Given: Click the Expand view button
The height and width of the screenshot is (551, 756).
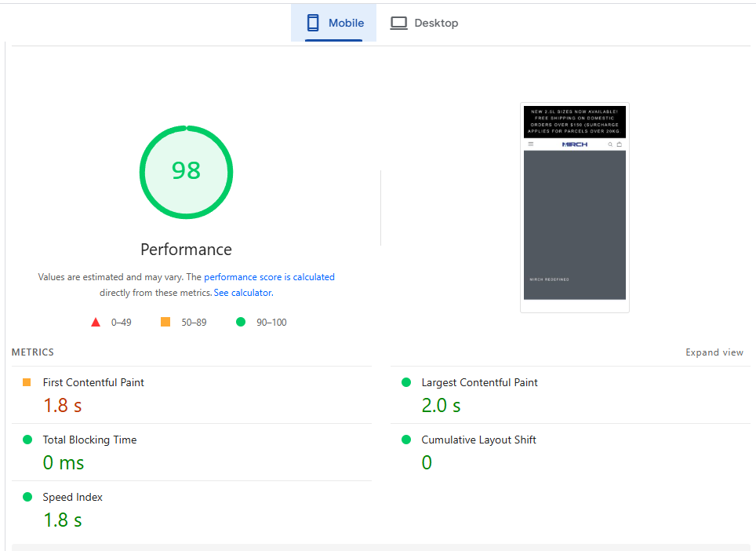Looking at the screenshot, I should click(714, 352).
